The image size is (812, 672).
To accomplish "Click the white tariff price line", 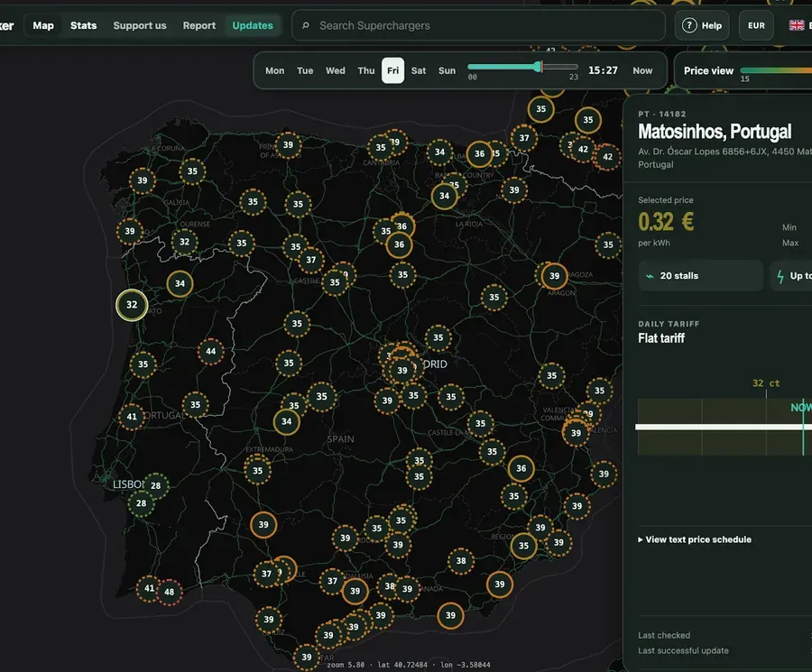I will click(723, 428).
